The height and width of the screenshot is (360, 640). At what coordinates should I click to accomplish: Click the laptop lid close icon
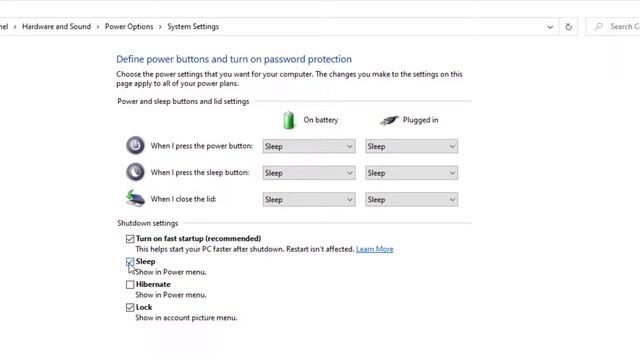click(136, 198)
